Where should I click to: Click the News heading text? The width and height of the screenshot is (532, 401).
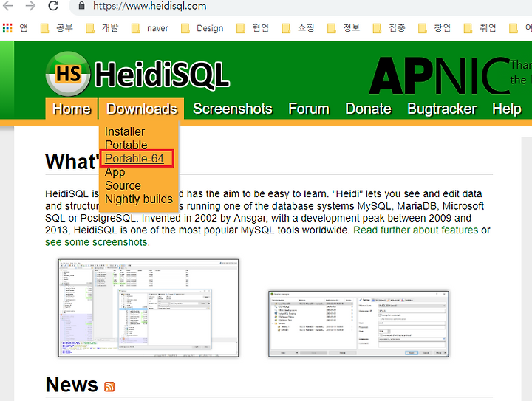click(x=72, y=385)
